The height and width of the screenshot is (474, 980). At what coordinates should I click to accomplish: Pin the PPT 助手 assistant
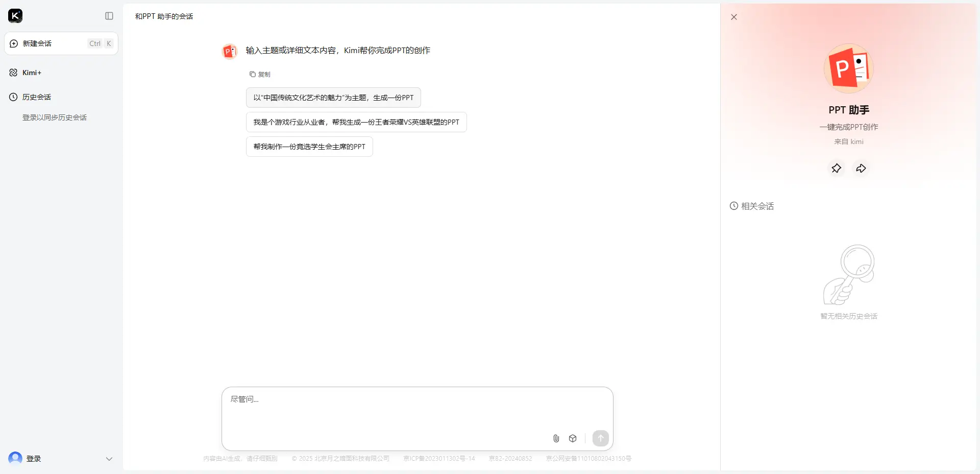pyautogui.click(x=836, y=168)
